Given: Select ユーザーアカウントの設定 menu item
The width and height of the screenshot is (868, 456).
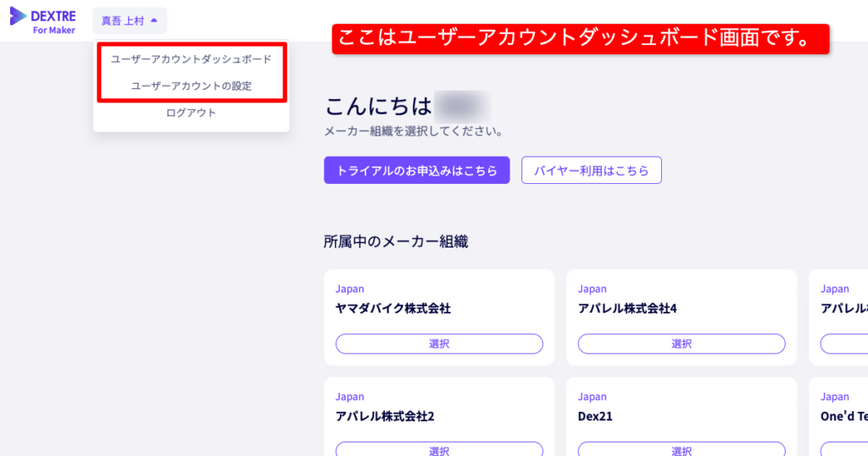Looking at the screenshot, I should 192,86.
